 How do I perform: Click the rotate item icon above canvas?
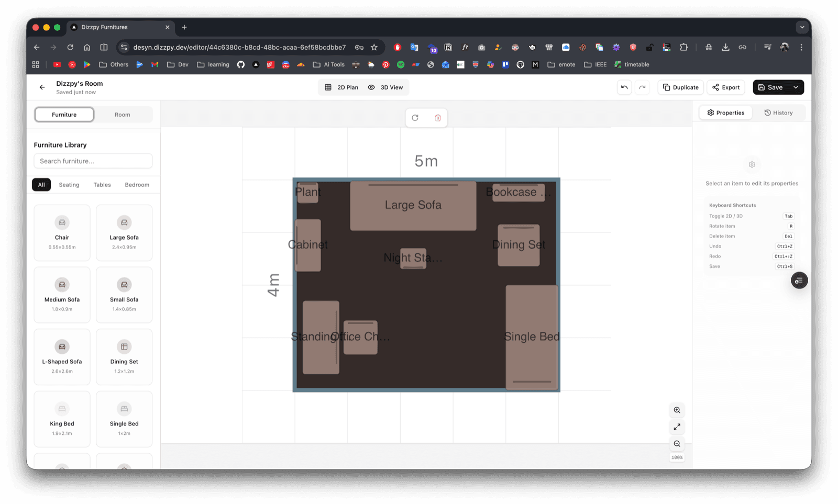(x=415, y=118)
